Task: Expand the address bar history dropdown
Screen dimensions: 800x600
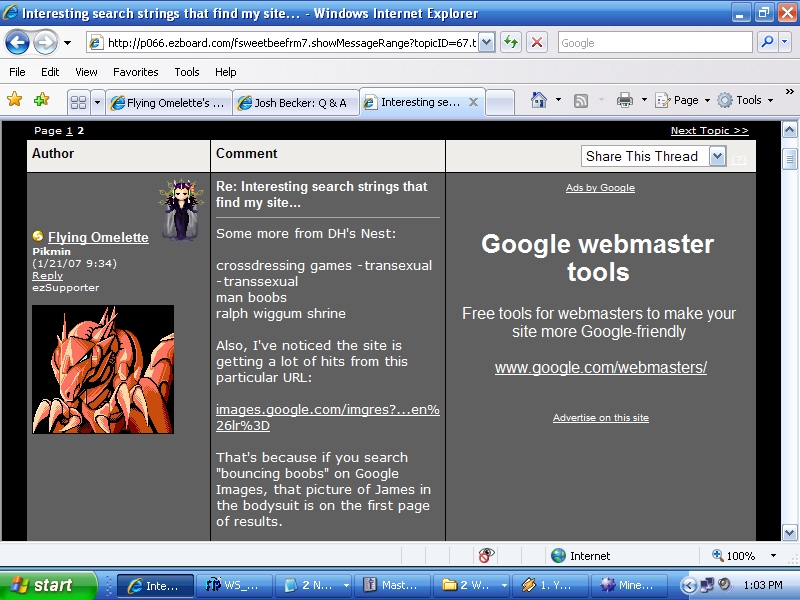Action: click(x=487, y=43)
